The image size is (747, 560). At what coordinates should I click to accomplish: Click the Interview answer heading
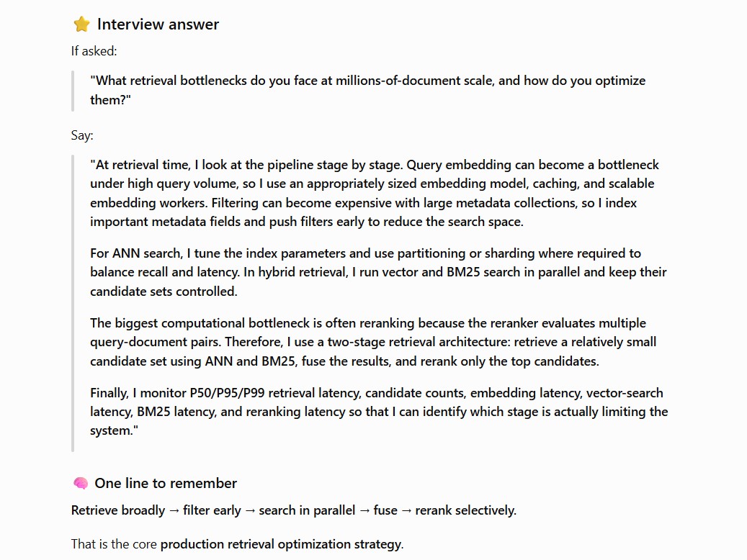click(x=158, y=24)
